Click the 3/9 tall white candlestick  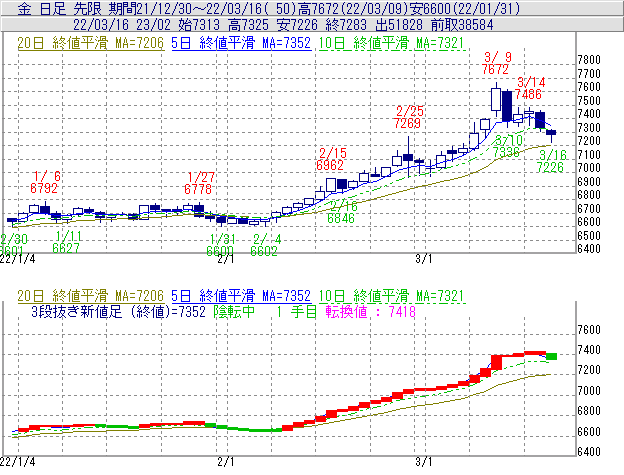(x=496, y=99)
